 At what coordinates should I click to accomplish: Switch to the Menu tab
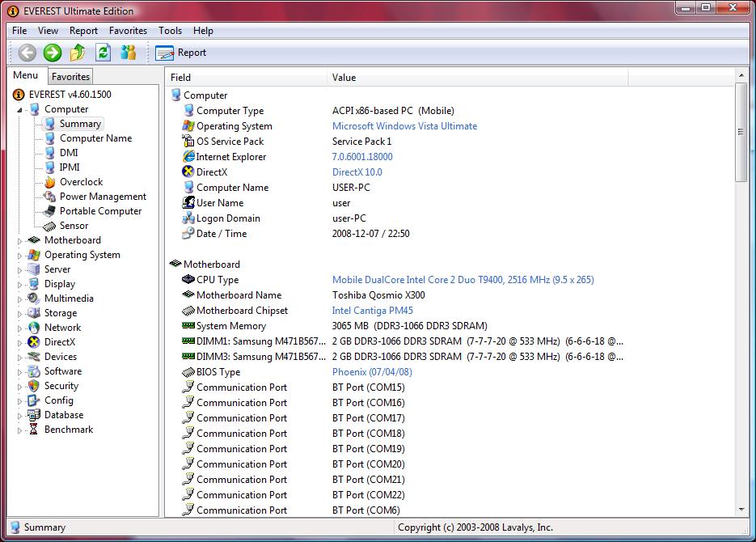click(x=26, y=75)
